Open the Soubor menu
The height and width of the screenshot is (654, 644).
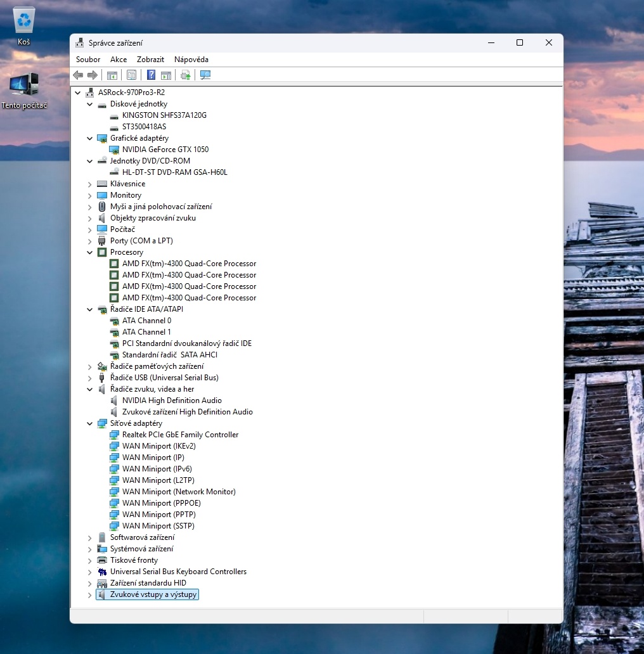pos(88,60)
